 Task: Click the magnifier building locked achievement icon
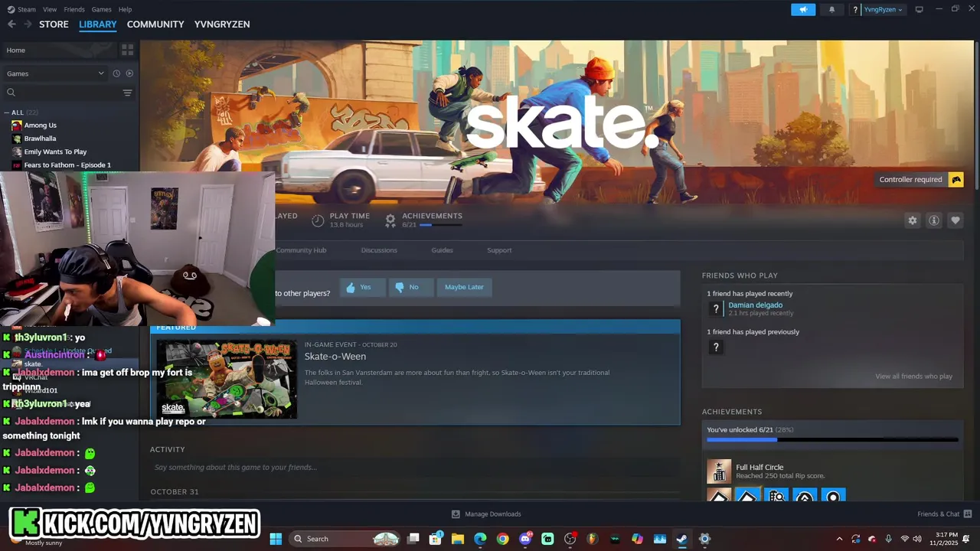coord(776,495)
